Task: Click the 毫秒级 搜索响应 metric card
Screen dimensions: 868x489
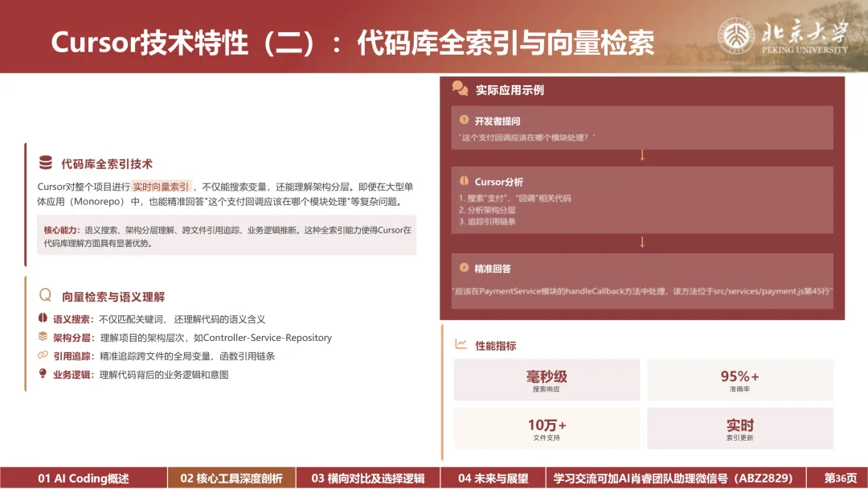Action: pos(547,380)
